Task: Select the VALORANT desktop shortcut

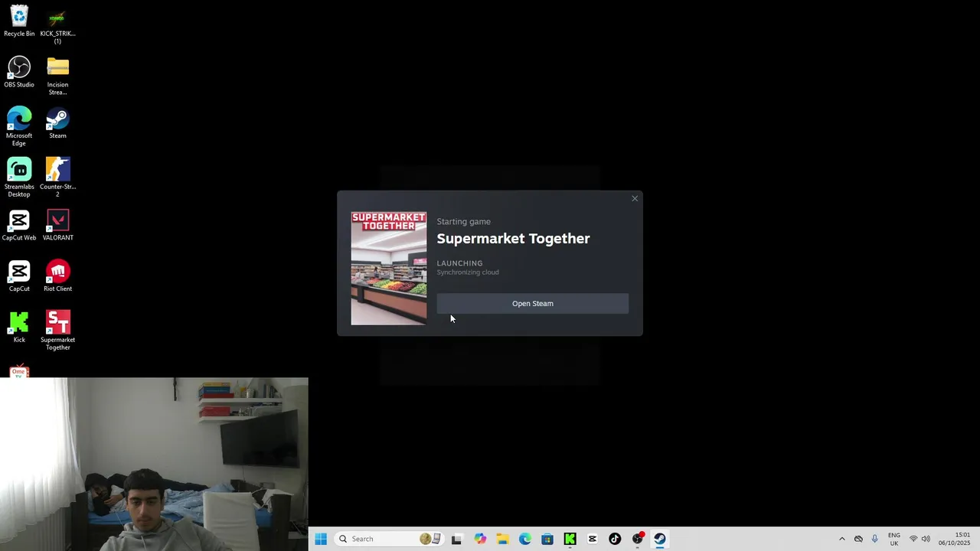Action: point(57,225)
